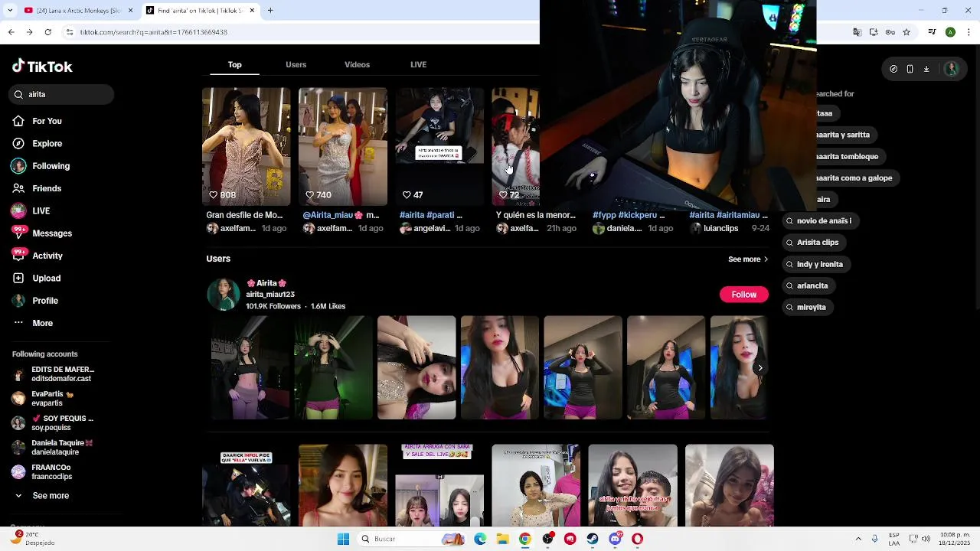Open video with 808 likes

(246, 147)
